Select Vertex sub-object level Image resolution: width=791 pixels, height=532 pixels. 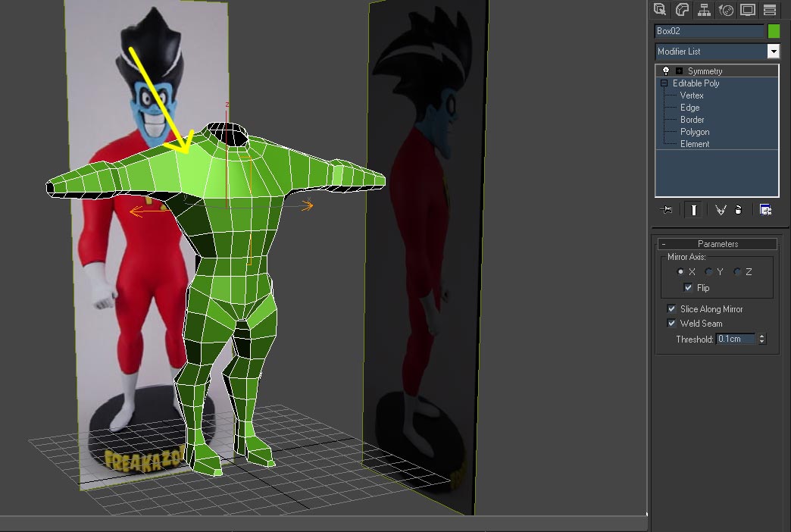691,95
